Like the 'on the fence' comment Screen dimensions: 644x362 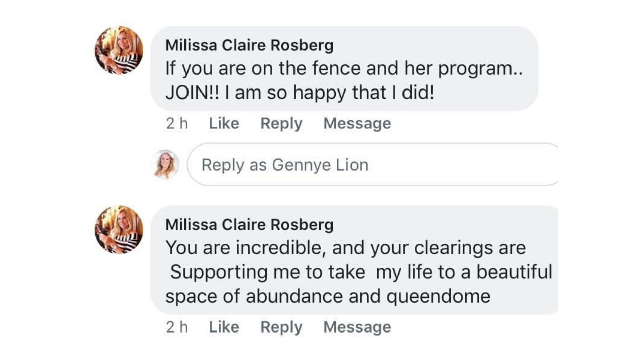(224, 123)
